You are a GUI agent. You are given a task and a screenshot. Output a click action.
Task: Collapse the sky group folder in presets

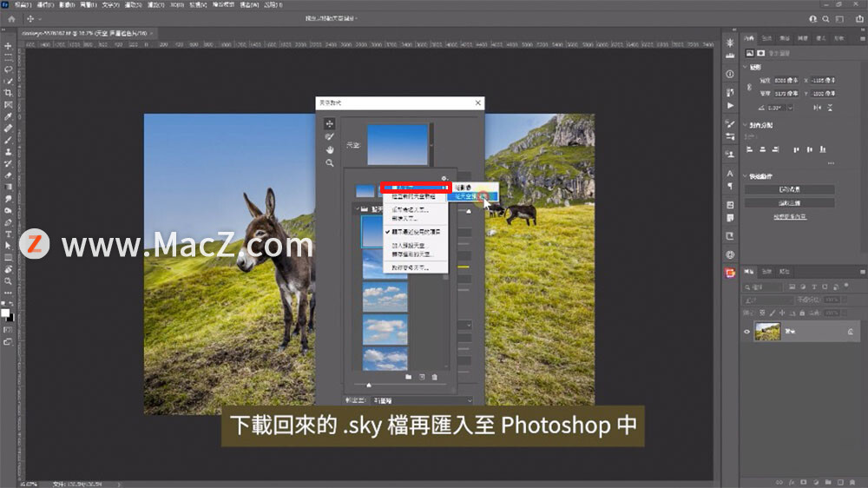357,208
